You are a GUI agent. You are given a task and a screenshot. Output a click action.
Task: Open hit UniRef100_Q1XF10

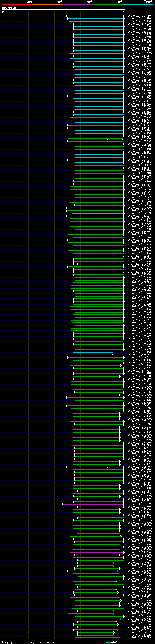139,16
